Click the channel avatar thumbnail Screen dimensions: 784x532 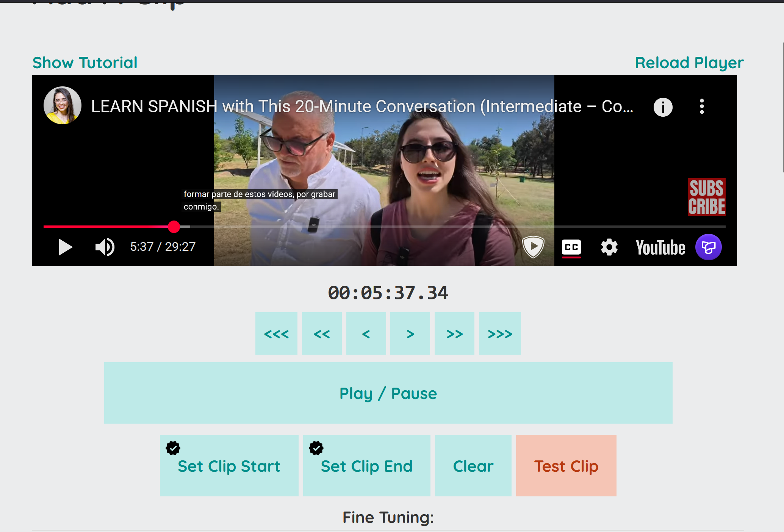click(x=63, y=105)
